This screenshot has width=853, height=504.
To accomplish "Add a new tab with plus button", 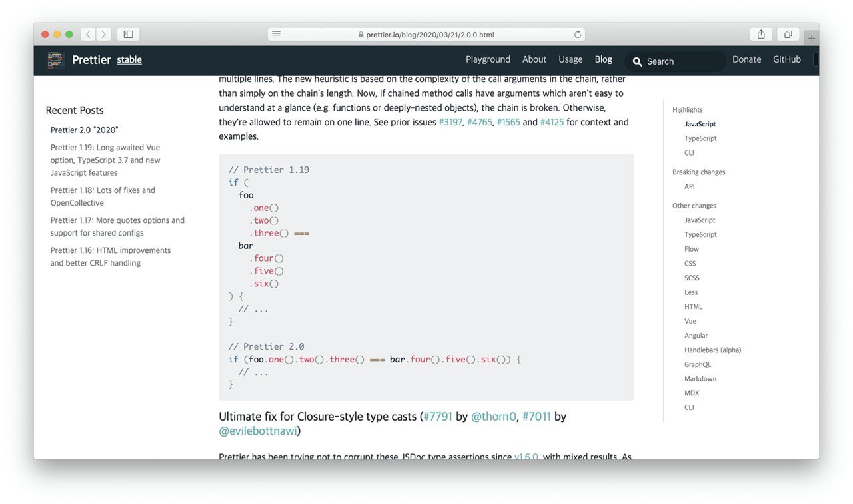I will (x=811, y=38).
